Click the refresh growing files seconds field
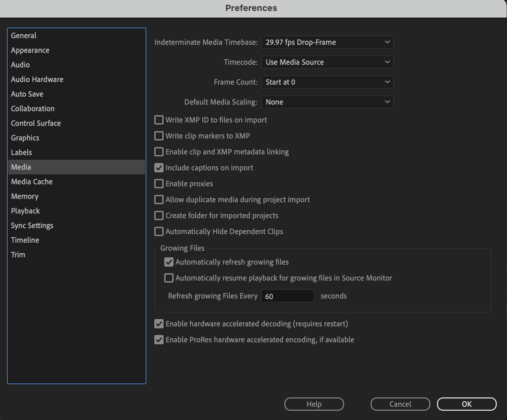This screenshot has height=420, width=507. (288, 296)
